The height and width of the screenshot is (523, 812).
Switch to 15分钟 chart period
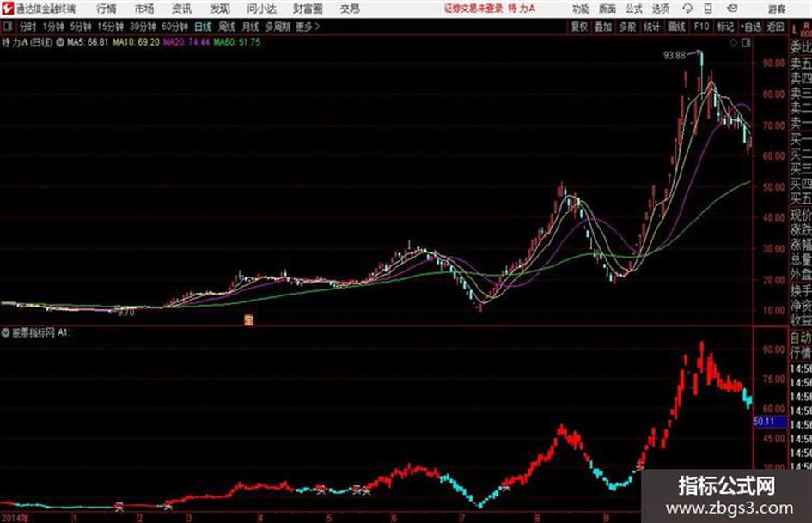click(x=110, y=27)
